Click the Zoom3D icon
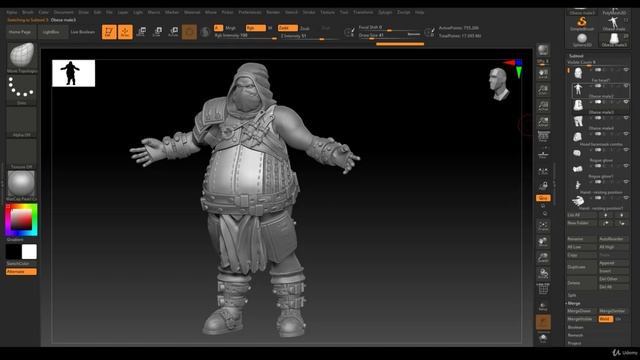 pos(543,258)
